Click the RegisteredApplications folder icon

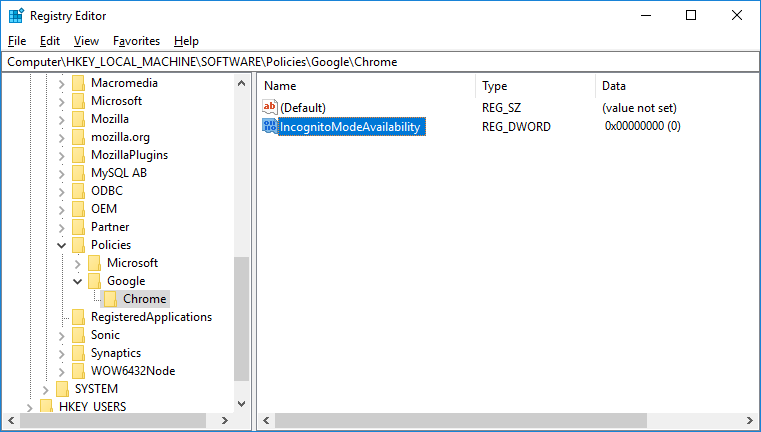(79, 317)
